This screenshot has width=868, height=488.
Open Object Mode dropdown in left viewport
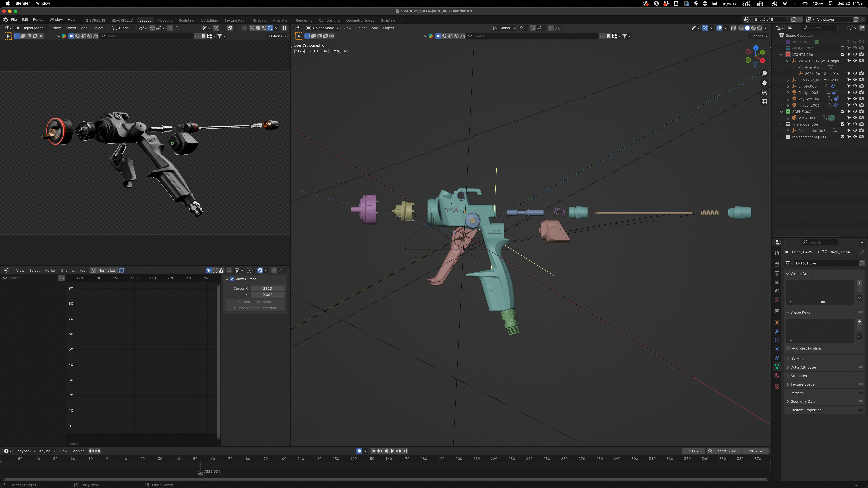pyautogui.click(x=32, y=28)
